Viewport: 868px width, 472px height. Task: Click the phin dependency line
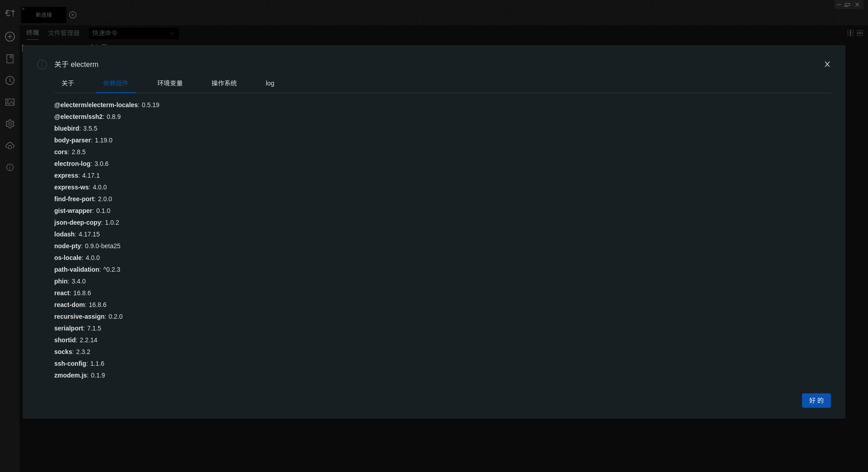70,281
